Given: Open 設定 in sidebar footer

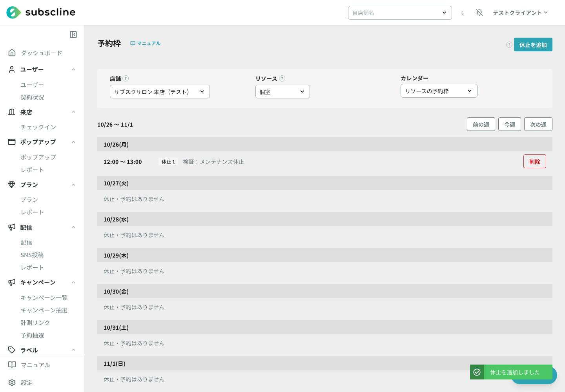Looking at the screenshot, I should coord(27,383).
